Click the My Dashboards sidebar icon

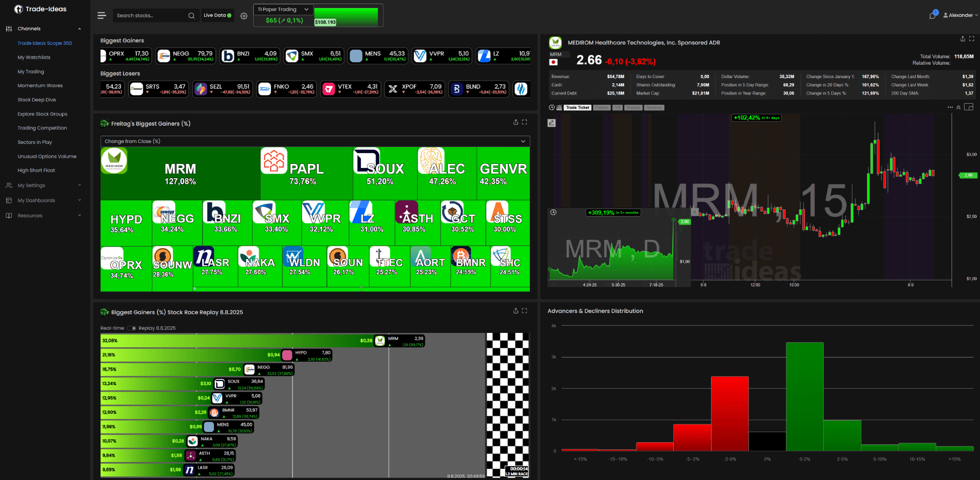point(9,201)
